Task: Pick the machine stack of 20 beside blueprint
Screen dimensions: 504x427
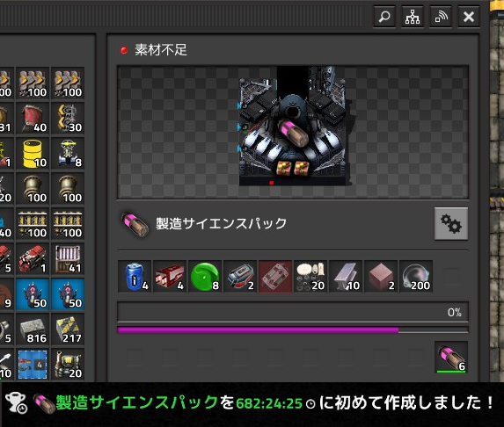Action: [x=68, y=364]
